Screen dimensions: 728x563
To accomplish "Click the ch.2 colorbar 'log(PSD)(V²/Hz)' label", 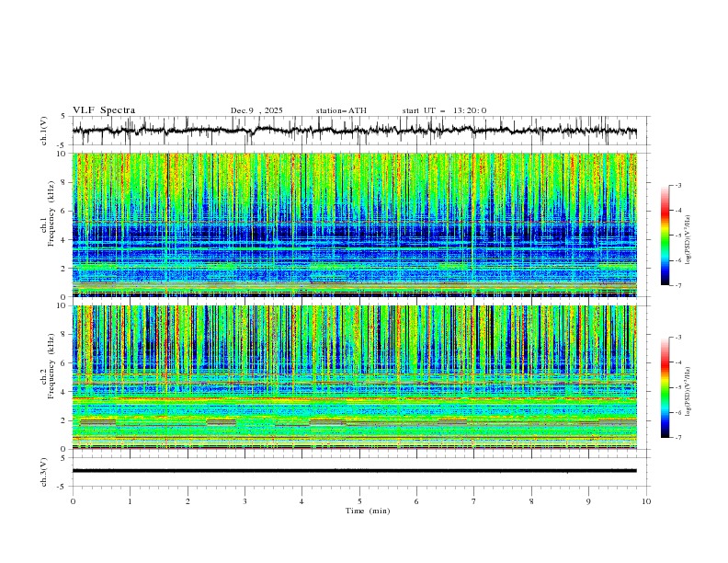I will point(688,391).
